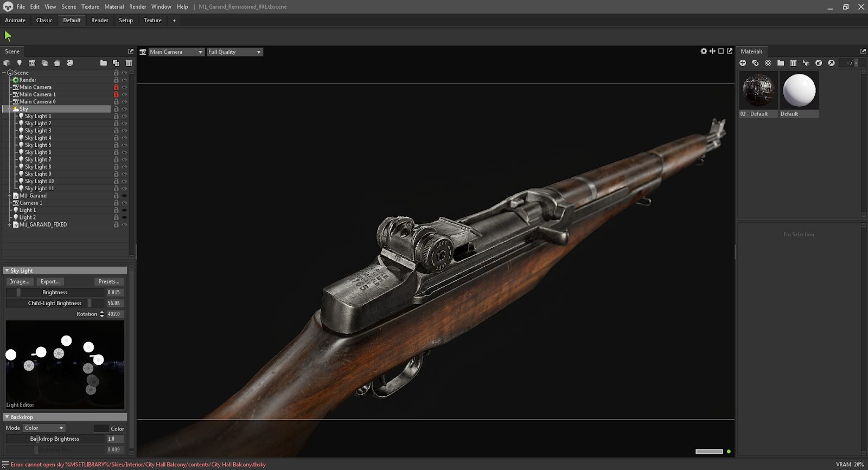
Task: Collapse the Sky tree node
Action: point(10,109)
